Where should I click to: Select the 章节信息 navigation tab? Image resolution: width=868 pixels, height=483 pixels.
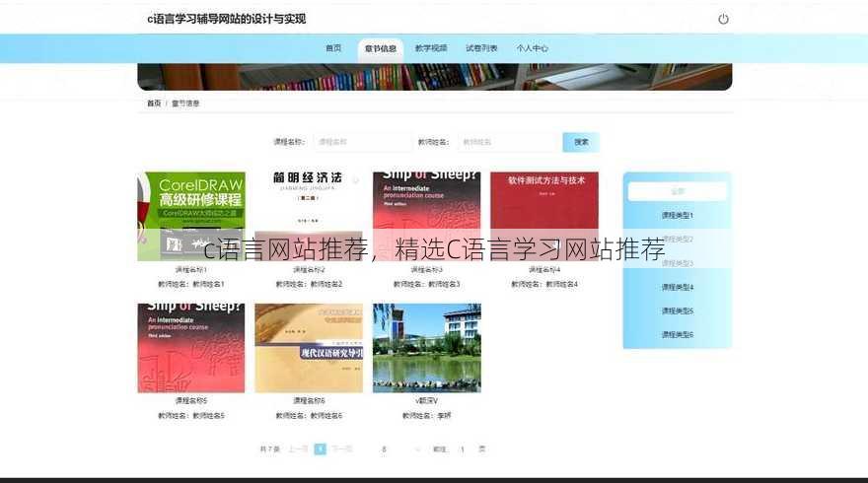pyautogui.click(x=381, y=48)
